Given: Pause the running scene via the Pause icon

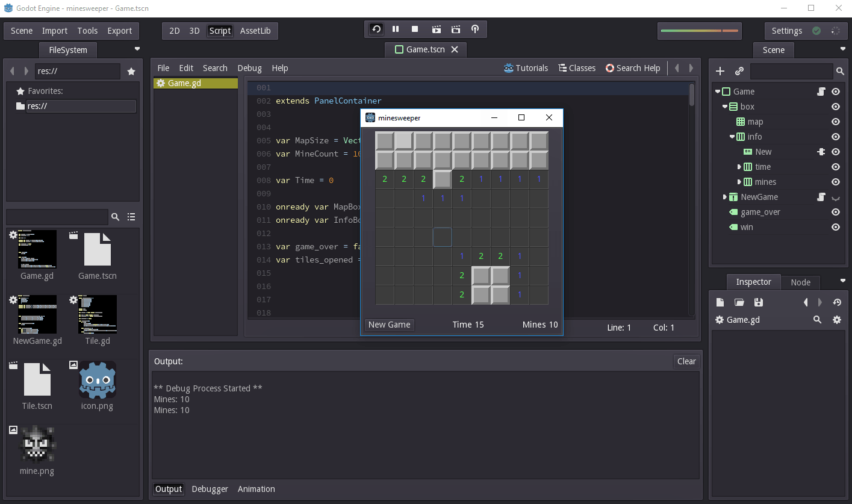Looking at the screenshot, I should [x=395, y=29].
